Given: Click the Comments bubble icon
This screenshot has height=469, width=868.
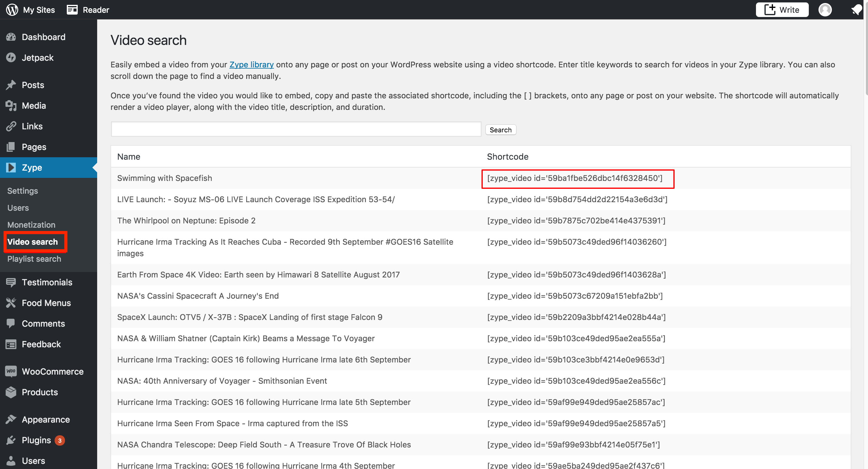Looking at the screenshot, I should [x=11, y=324].
